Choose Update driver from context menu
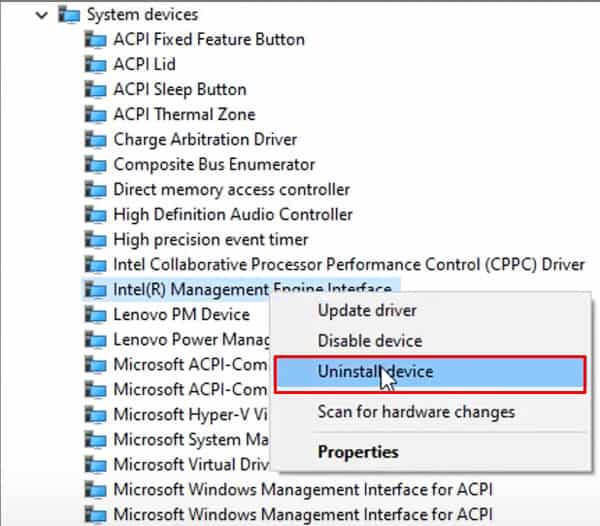The image size is (600, 526). point(367,311)
